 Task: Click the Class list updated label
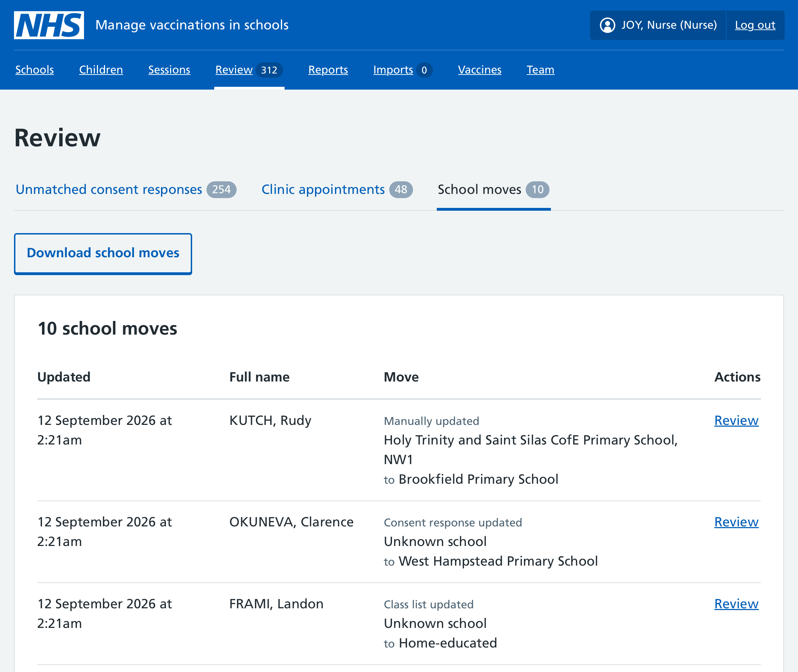point(428,604)
